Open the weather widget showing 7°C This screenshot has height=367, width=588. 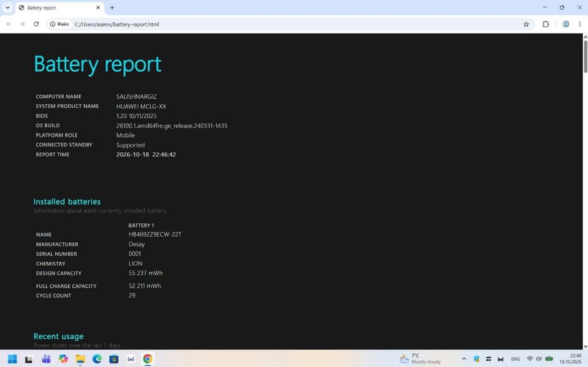(420, 359)
